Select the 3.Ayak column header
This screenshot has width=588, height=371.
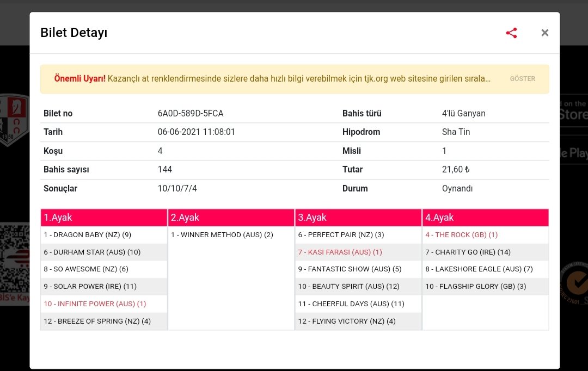(x=358, y=218)
